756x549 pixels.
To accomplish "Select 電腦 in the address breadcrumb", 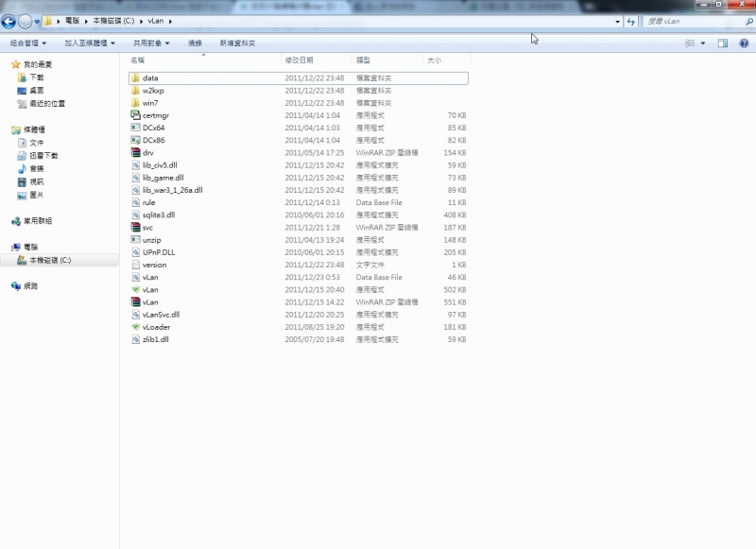I will (72, 21).
